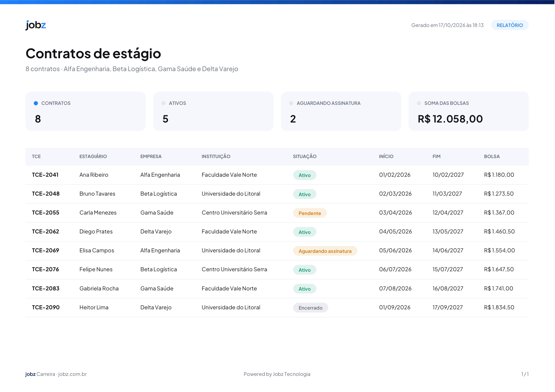Click the SITUAÇÃO column header

point(304,156)
